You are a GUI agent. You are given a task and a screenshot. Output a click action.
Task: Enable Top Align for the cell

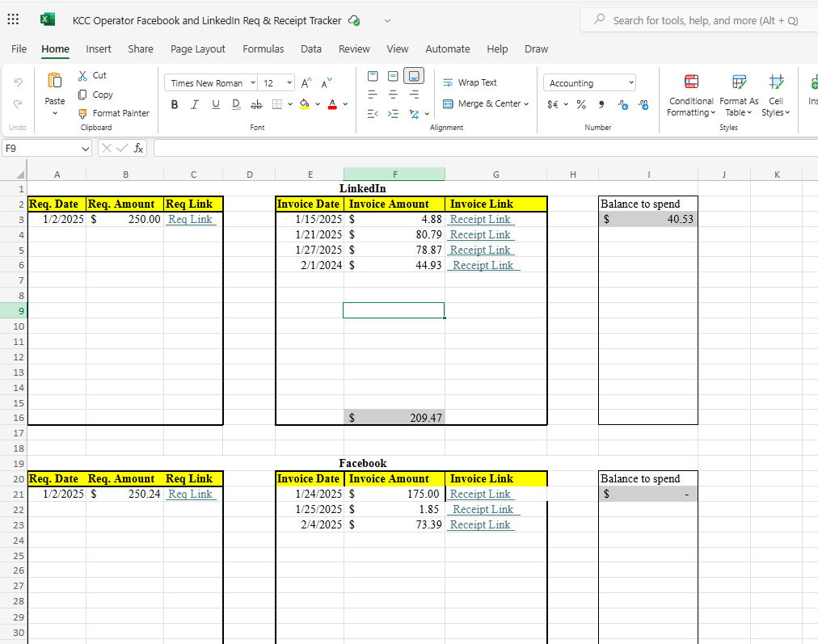click(373, 75)
